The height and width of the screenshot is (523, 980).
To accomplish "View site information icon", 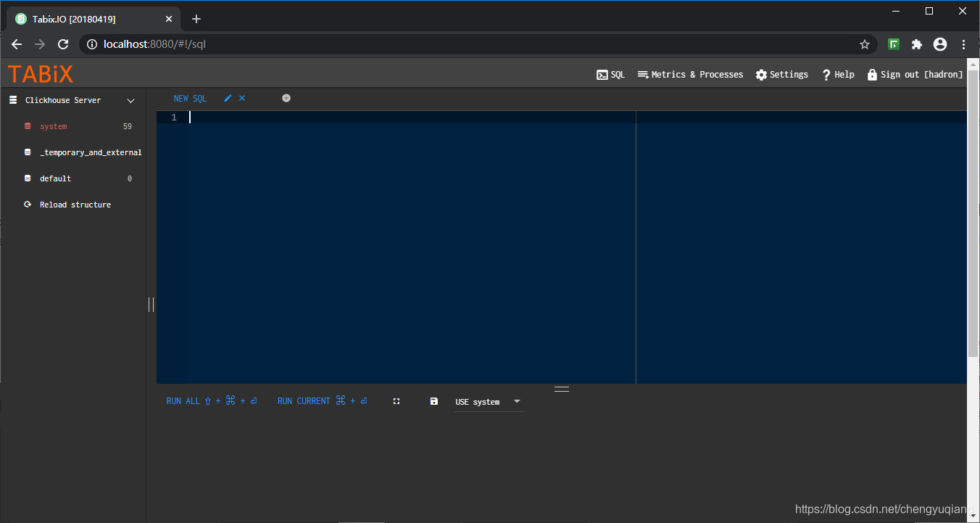I will [91, 44].
